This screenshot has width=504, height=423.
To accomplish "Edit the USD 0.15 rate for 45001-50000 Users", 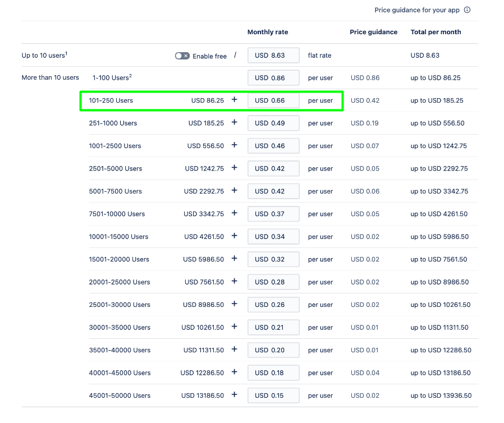I will tap(273, 395).
